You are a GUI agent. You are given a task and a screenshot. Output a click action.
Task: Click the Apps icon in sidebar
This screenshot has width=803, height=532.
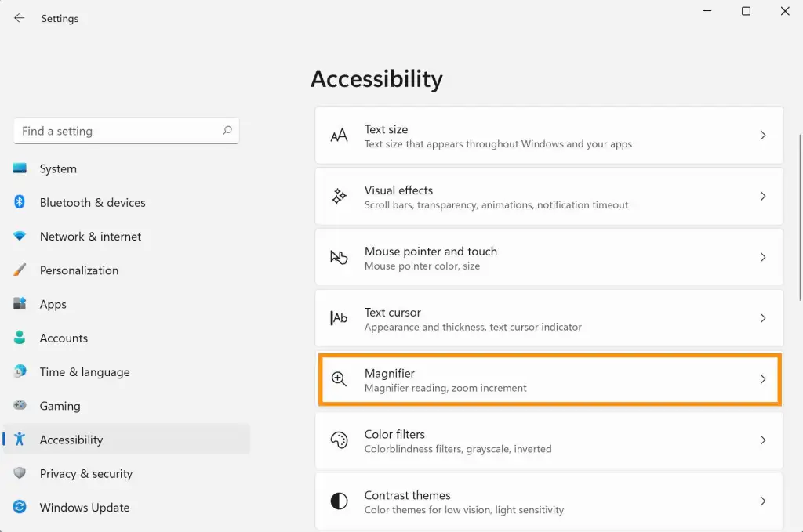20,304
